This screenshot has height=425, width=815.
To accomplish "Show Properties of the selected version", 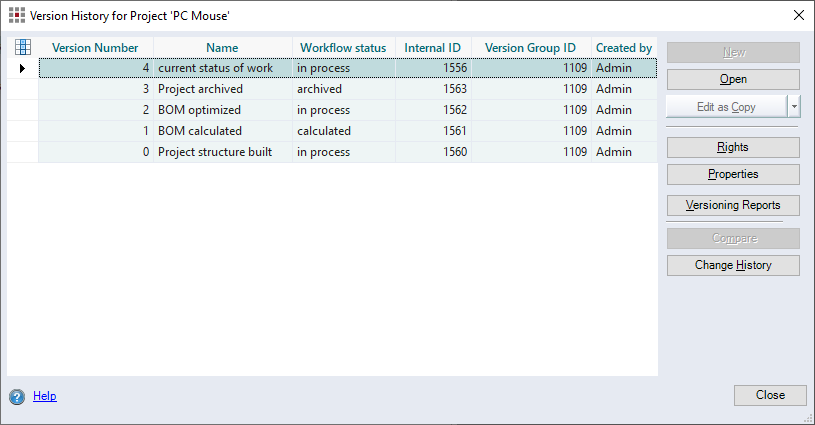I will (x=732, y=174).
